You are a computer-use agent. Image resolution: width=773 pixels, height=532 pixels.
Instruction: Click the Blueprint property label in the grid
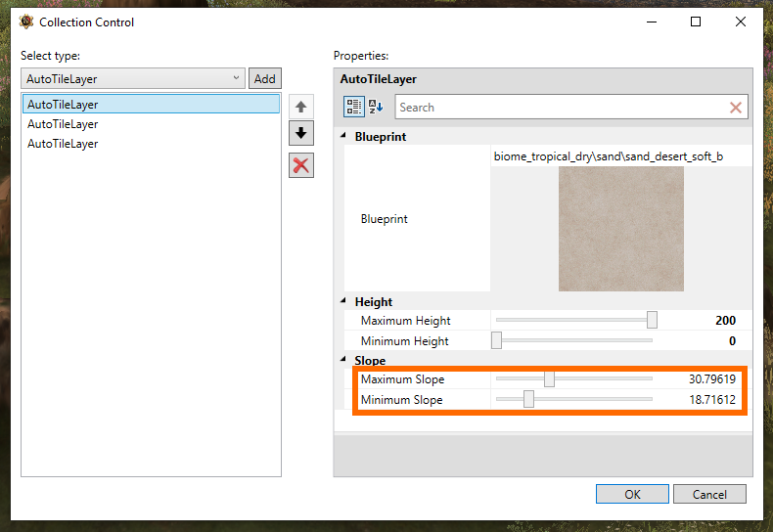384,219
